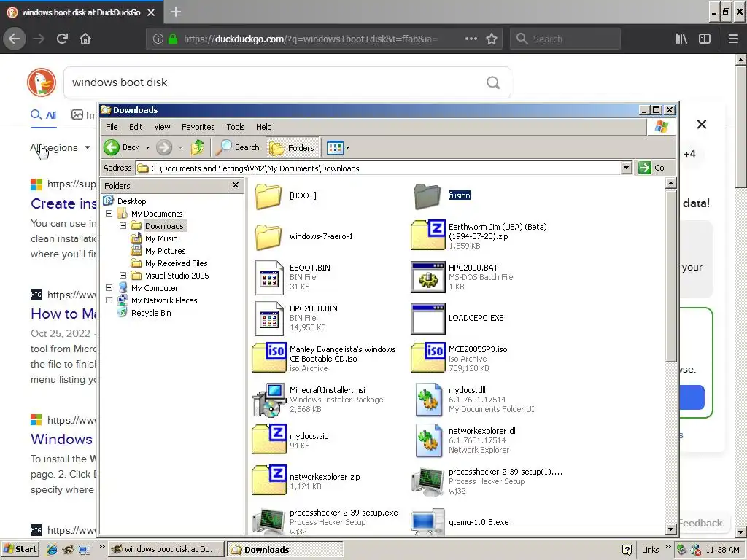Open the View menu in Explorer

point(162,127)
